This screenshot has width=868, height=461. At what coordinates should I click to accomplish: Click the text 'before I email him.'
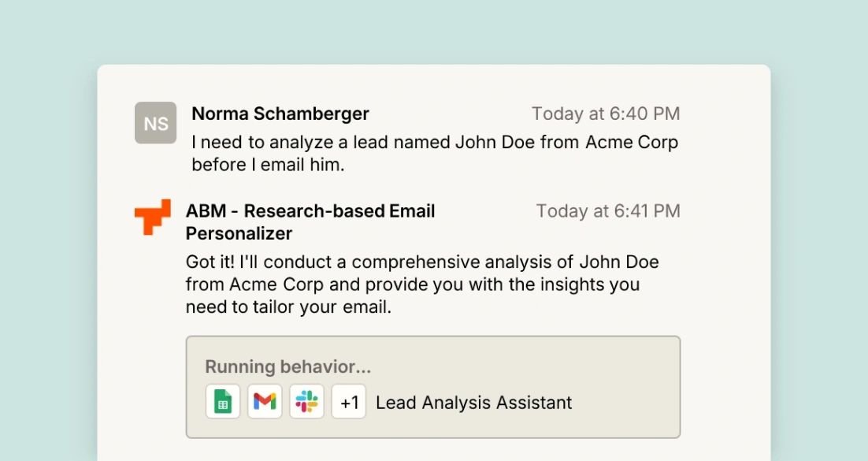269,165
